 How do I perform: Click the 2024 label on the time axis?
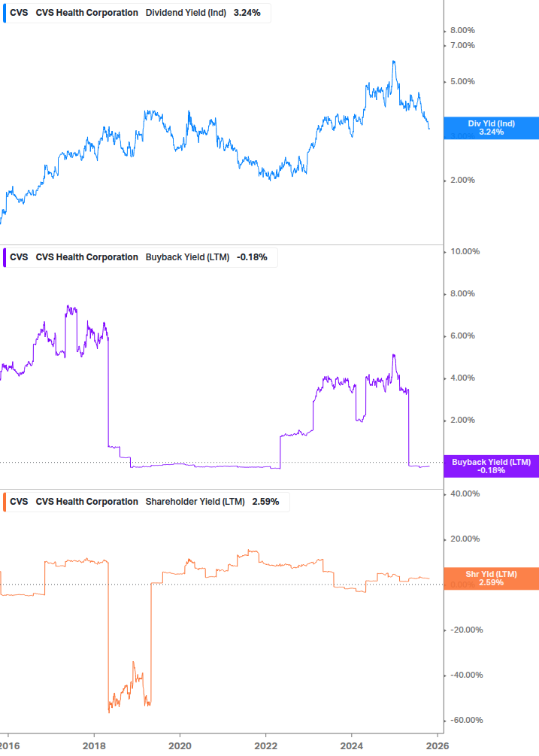(x=352, y=745)
